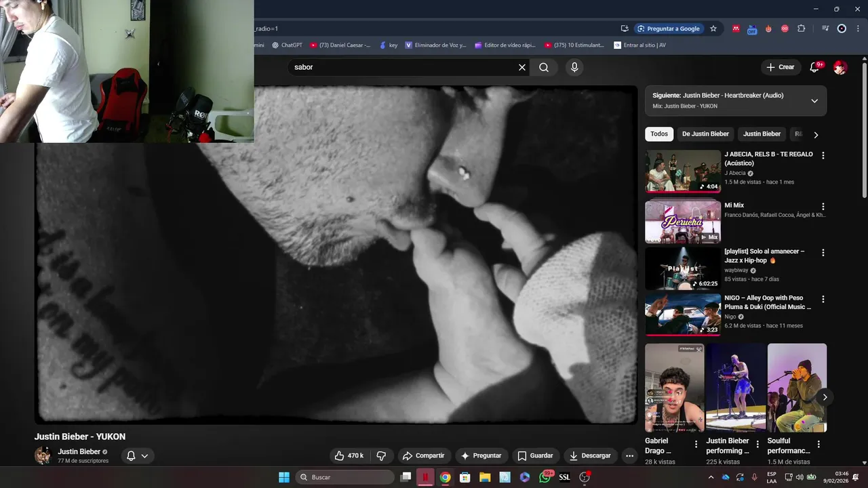The image size is (868, 488).
Task: Open the Mi Mix thumbnail
Action: pyautogui.click(x=683, y=222)
